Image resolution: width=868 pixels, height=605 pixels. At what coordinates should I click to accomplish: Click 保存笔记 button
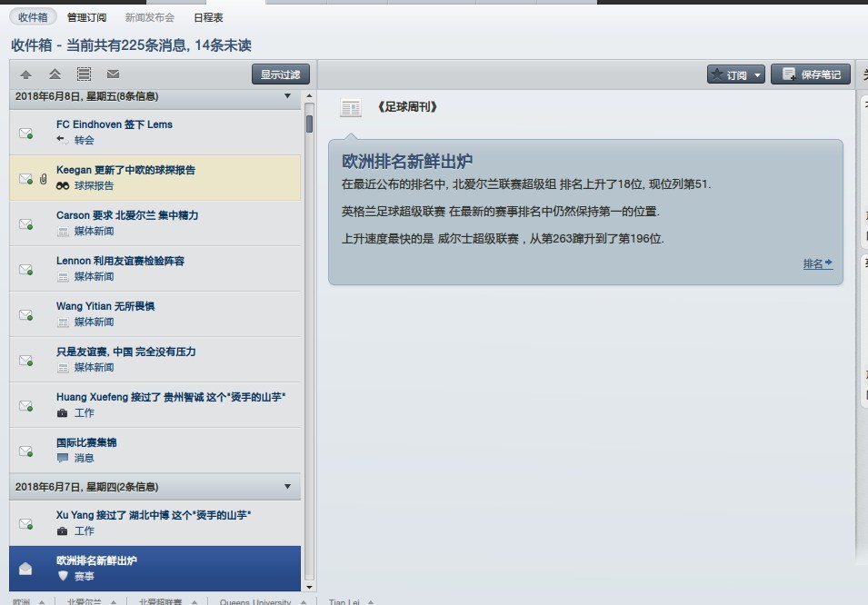click(811, 74)
